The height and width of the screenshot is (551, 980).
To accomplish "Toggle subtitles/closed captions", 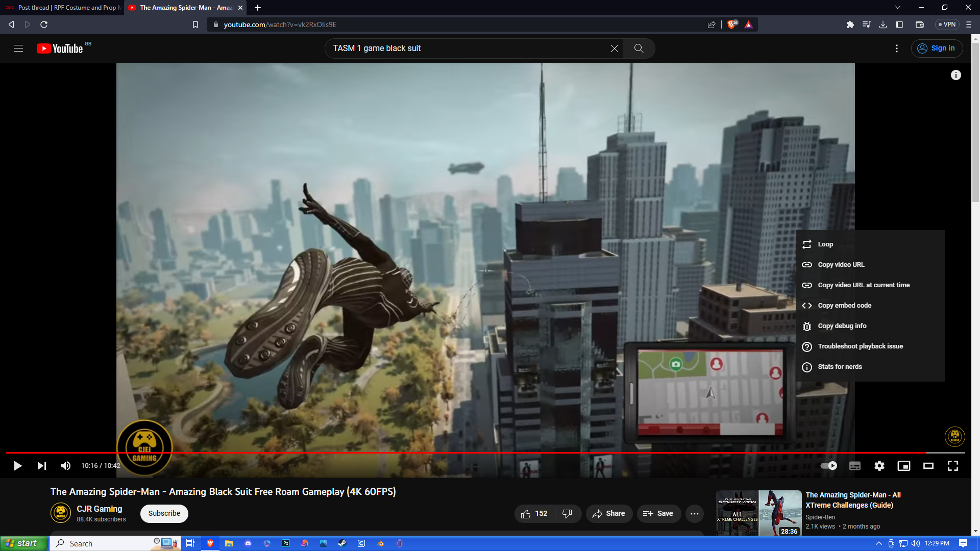I will [855, 466].
